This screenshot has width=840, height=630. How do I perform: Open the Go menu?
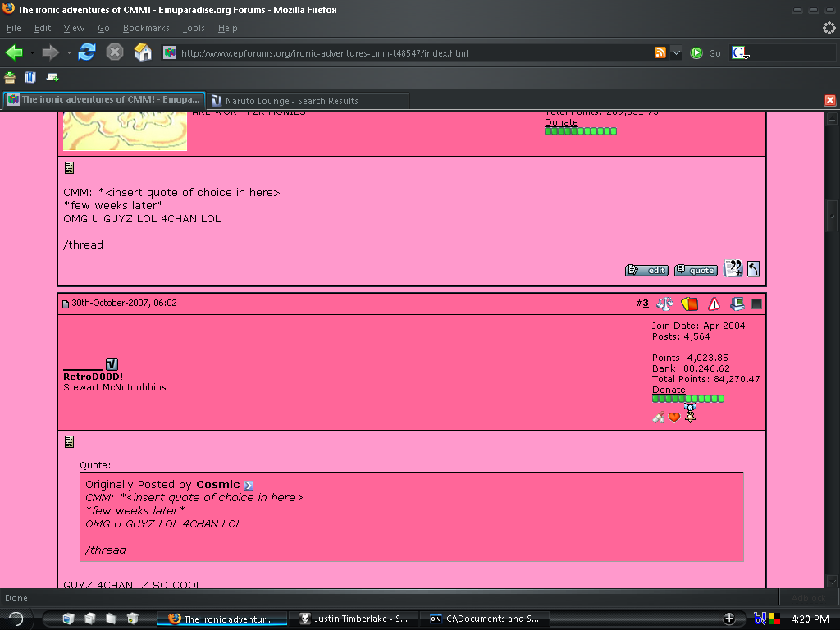pyautogui.click(x=103, y=28)
